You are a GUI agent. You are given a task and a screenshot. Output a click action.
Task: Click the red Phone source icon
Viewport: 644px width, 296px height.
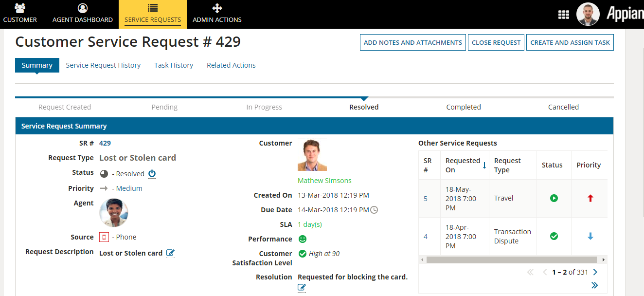coord(104,237)
